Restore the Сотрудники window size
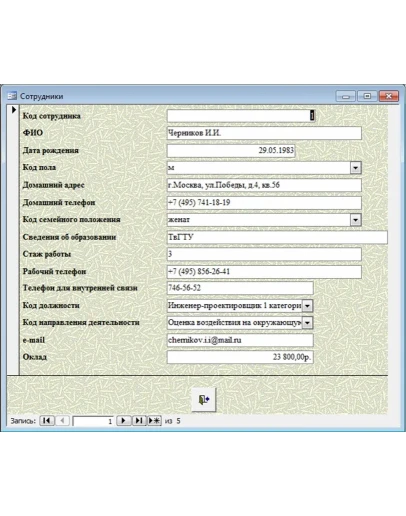This screenshot has width=406, height=516. point(367,96)
